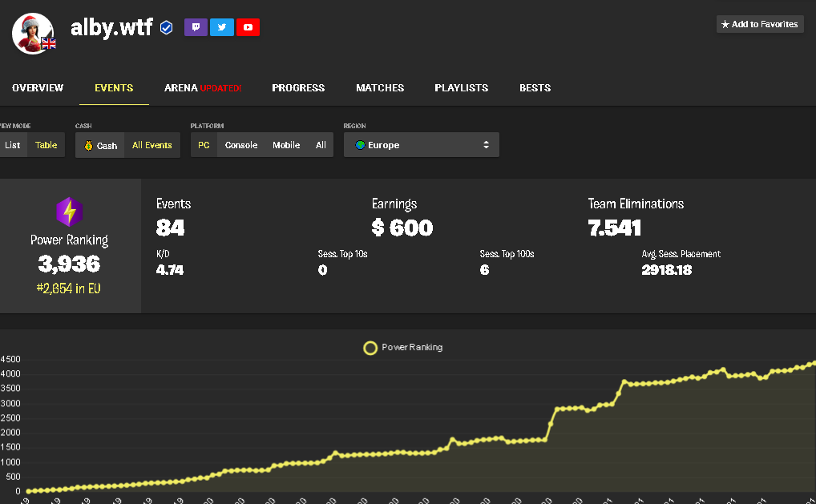Open the Matches tab
Viewport: 816px width, 504px height.
coord(380,88)
